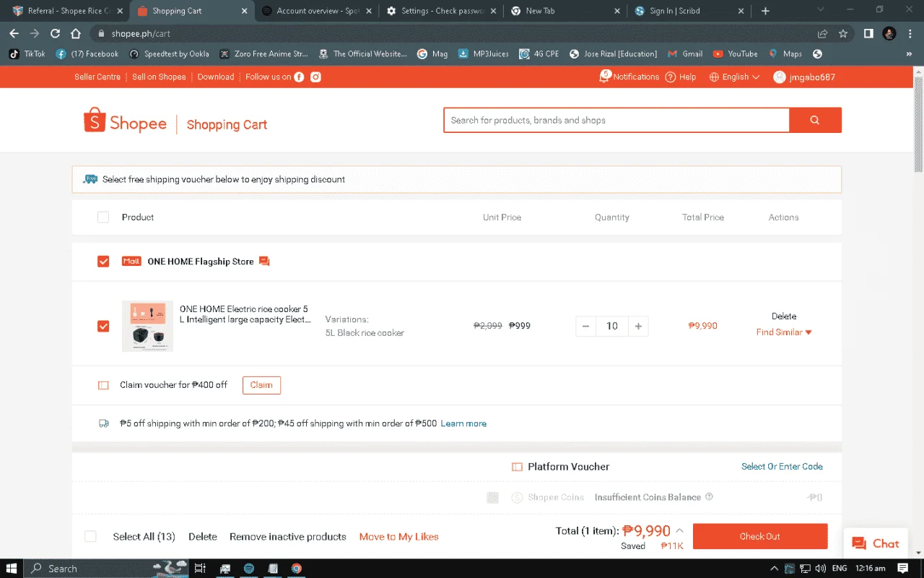This screenshot has width=924, height=578.
Task: Bookmark this page with star icon
Action: coord(843,33)
